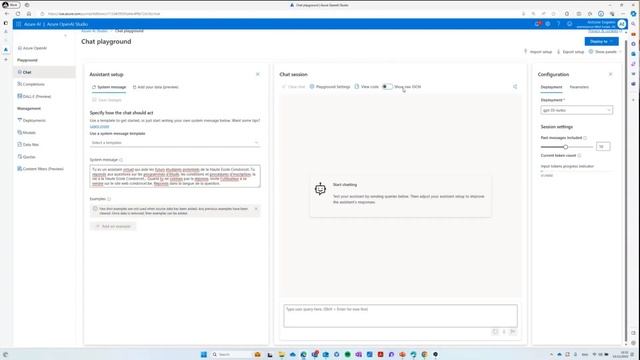Viewport: 640px width, 360px height.
Task: Open feedback smiley icon in header
Action: click(x=569, y=24)
